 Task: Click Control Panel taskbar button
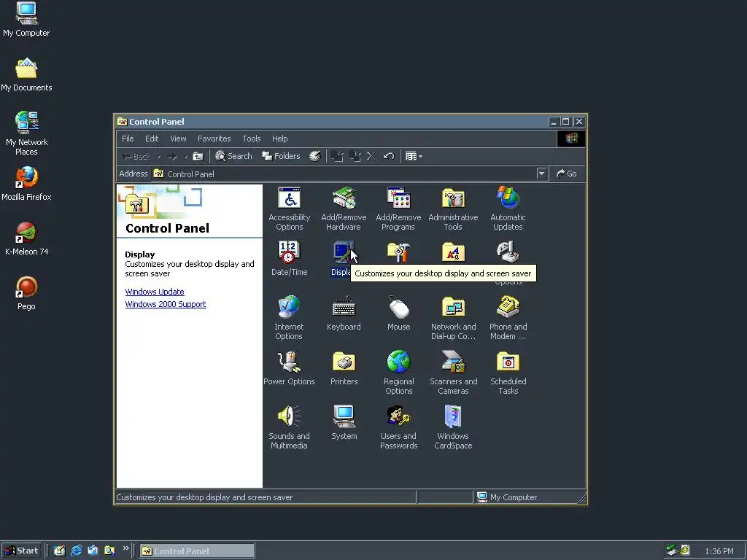coord(197,551)
